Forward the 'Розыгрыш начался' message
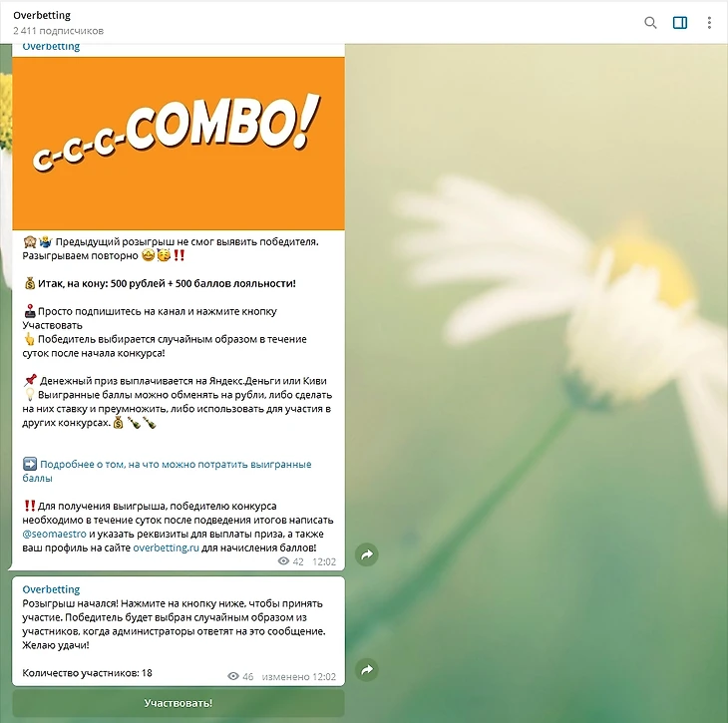The height and width of the screenshot is (723, 728). point(367,669)
